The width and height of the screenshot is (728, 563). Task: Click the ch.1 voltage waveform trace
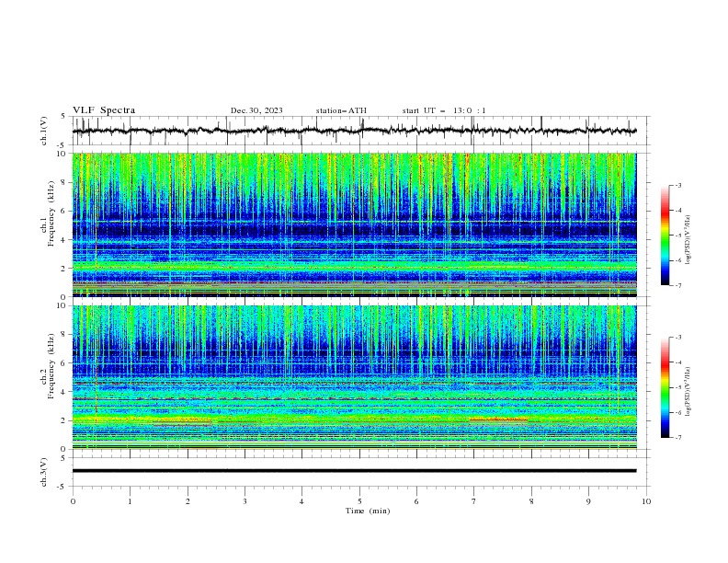click(354, 131)
